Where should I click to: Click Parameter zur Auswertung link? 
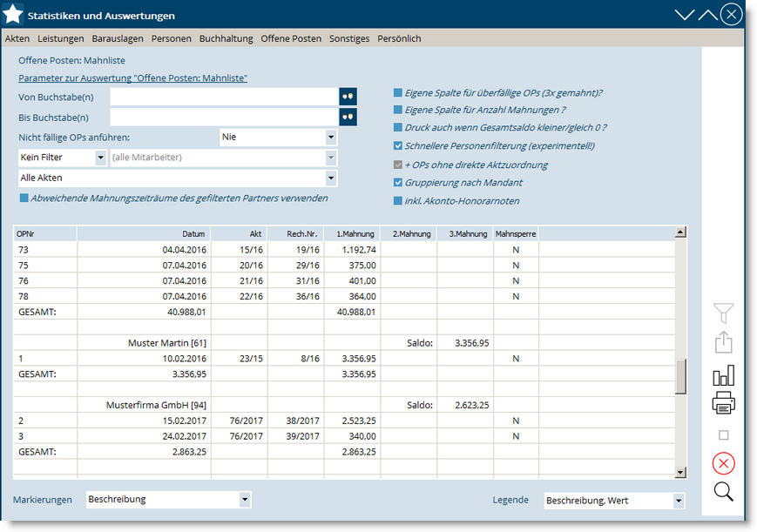(132, 77)
